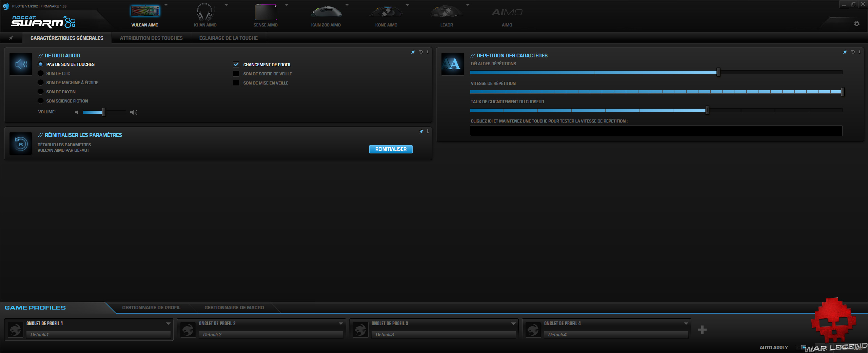Click the Default4 profile name field

pyautogui.click(x=616, y=335)
